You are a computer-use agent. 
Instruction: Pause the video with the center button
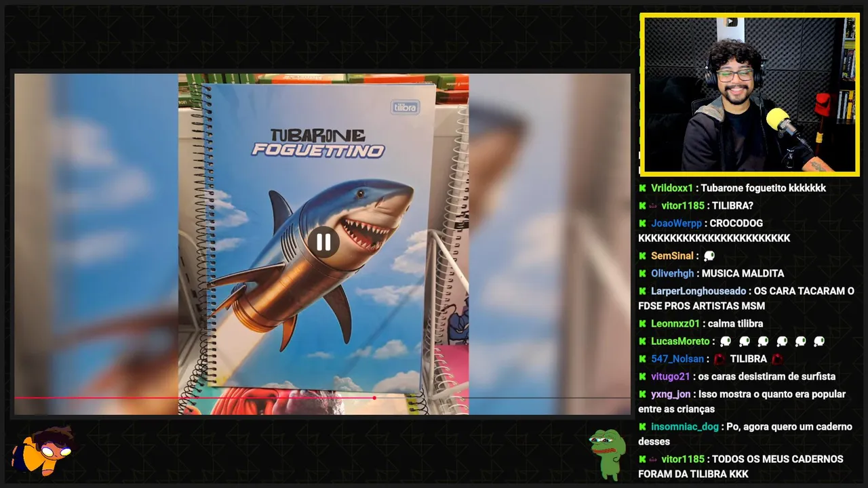coord(323,242)
